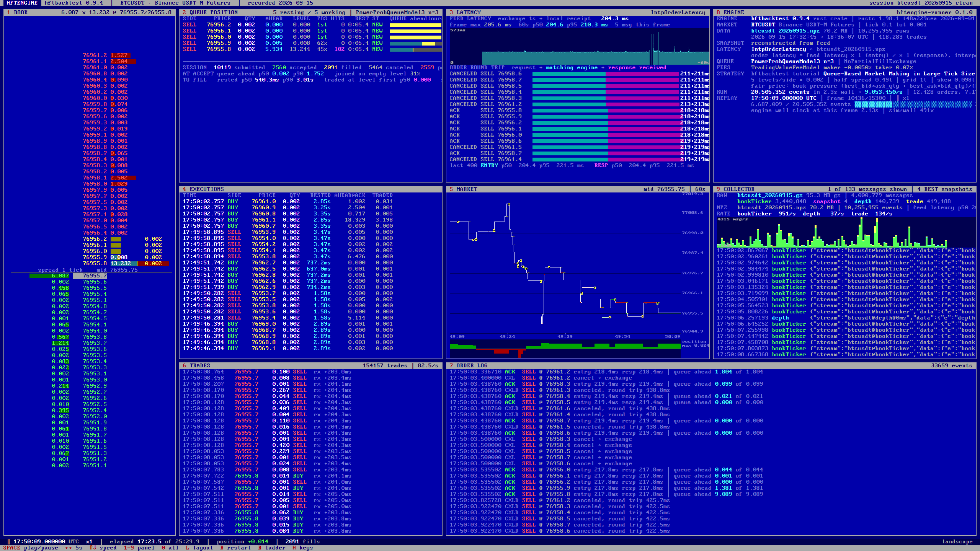
Task: Click the HFTENGINE title label at top left
Action: [x=22, y=3]
